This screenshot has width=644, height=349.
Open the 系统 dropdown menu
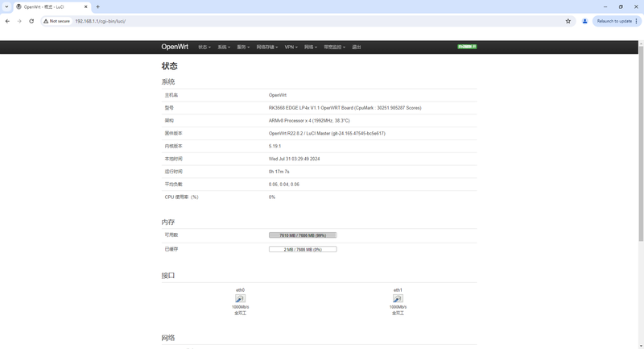tap(224, 48)
